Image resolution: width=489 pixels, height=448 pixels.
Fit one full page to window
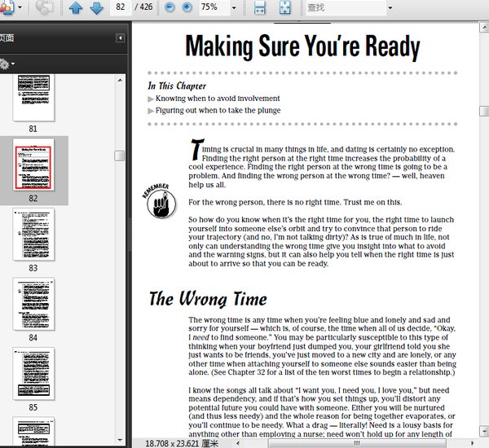click(284, 7)
